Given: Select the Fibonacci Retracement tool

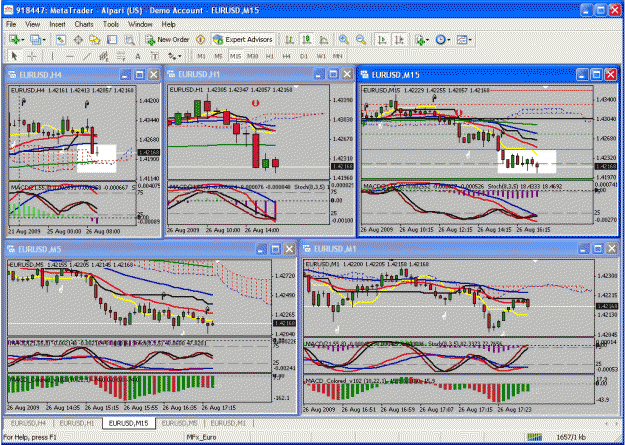Looking at the screenshot, I should [x=121, y=56].
